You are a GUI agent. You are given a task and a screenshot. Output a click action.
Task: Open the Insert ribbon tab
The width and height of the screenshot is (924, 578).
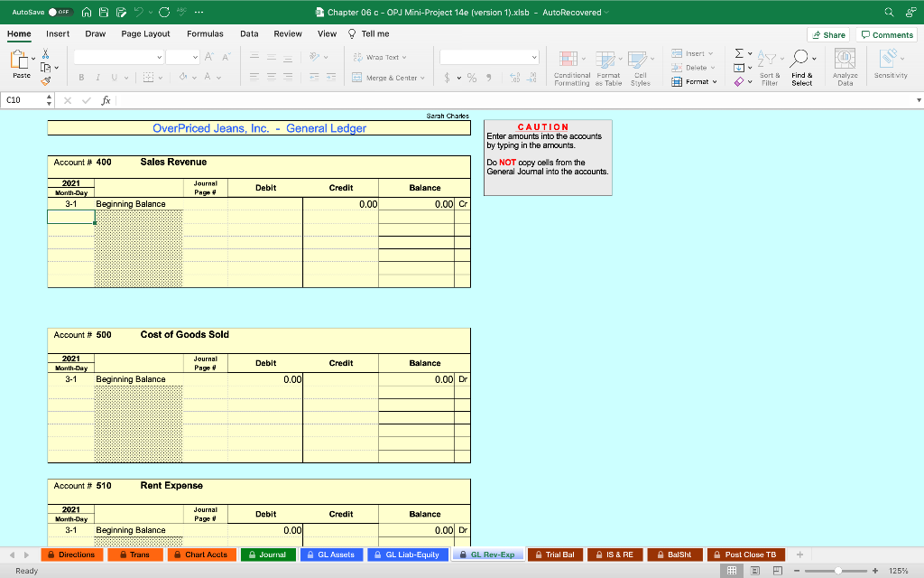click(58, 33)
